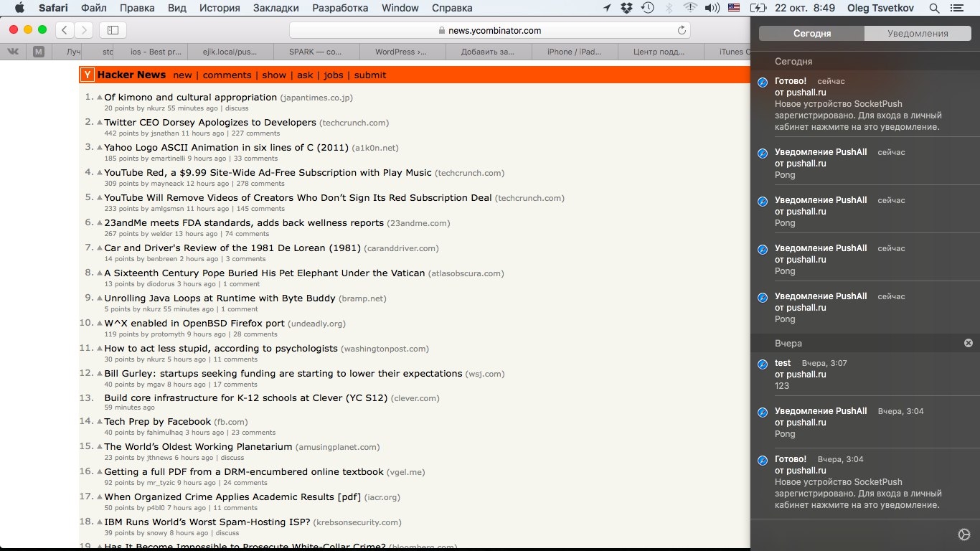
Task: Clear yesterday's notifications with the X icon
Action: [969, 343]
